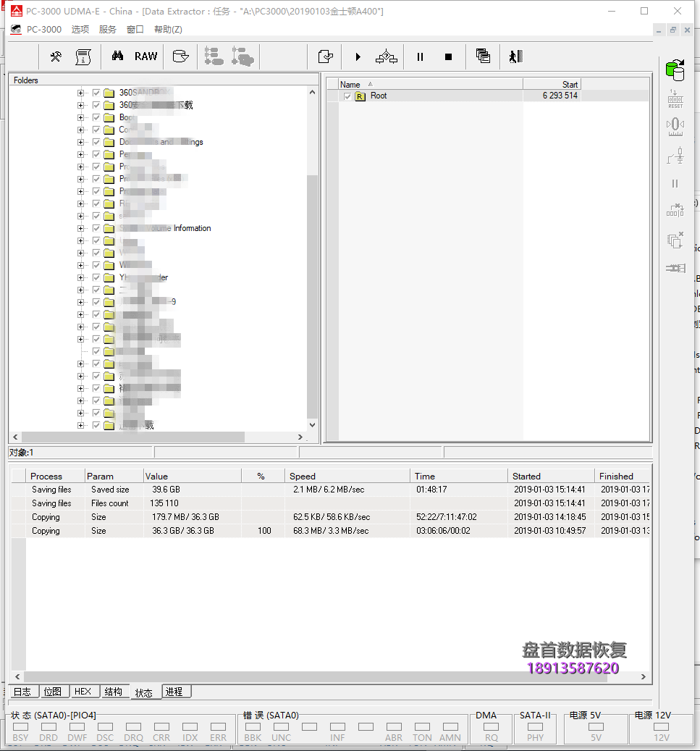Click the cascading windows toolbar icon
Image resolution: width=700 pixels, height=751 pixels.
click(x=483, y=56)
